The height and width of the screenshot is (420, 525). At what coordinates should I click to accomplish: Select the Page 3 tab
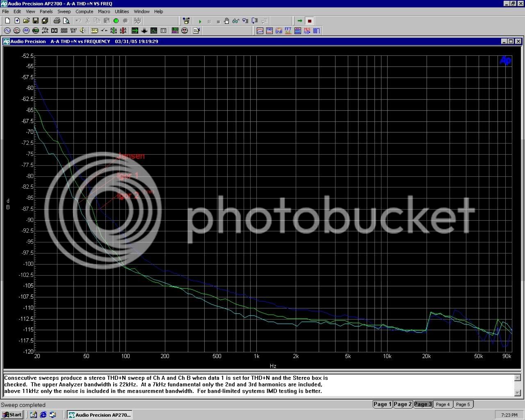423,404
